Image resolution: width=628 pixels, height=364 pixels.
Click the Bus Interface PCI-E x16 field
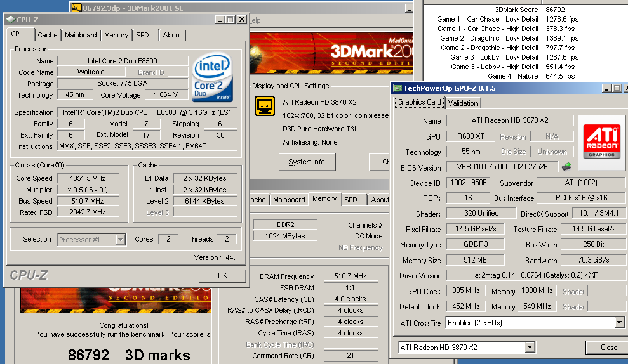point(582,198)
